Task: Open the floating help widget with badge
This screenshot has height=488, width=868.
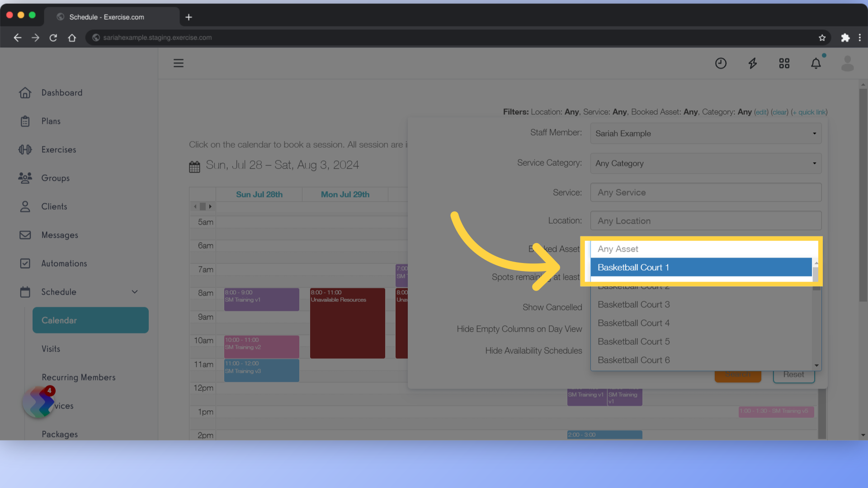Action: pos(39,402)
